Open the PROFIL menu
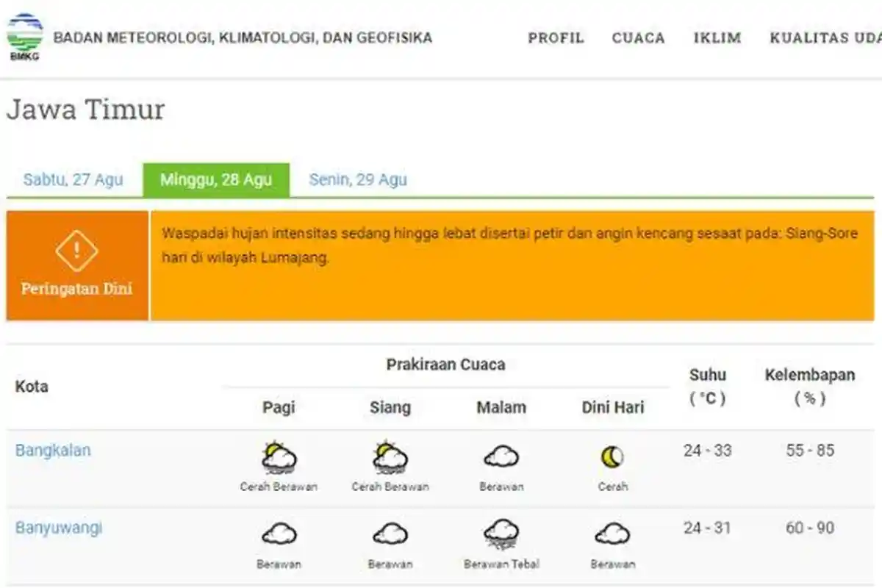The image size is (882, 588). coord(556,37)
